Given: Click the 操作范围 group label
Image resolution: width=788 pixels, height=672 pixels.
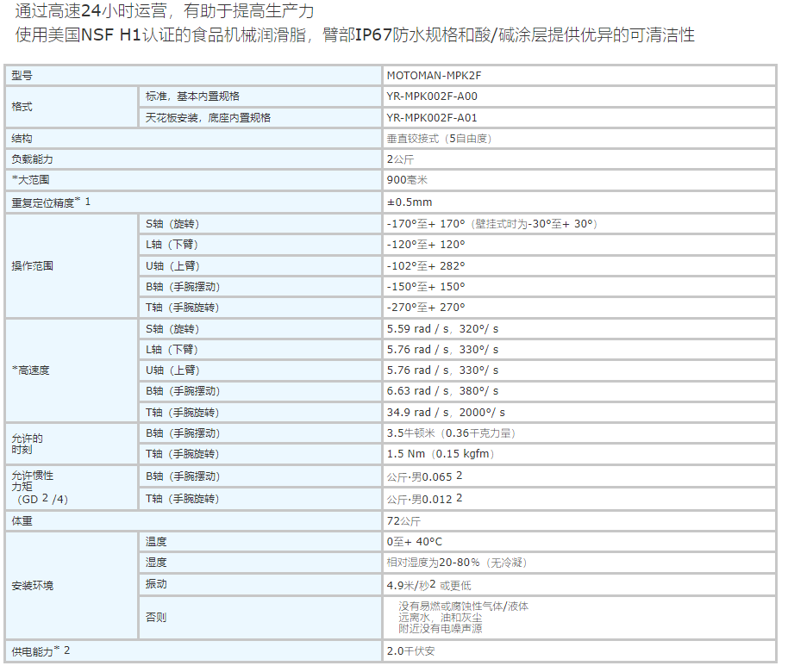Looking at the screenshot, I should click(32, 265).
